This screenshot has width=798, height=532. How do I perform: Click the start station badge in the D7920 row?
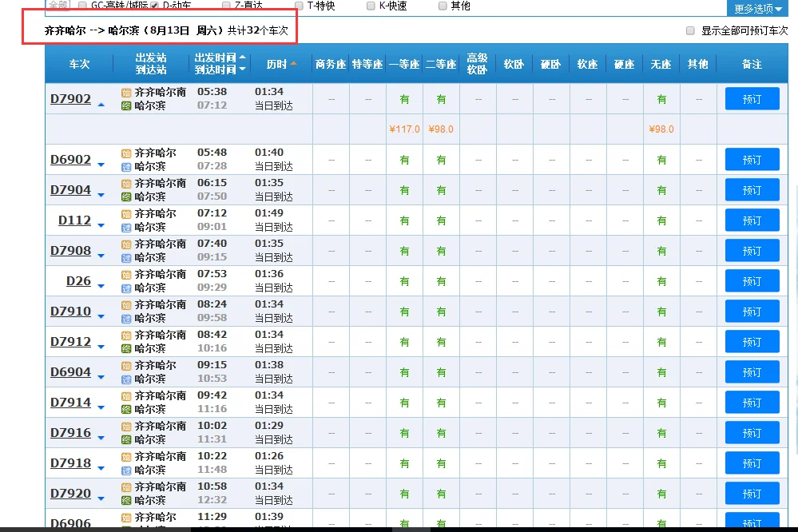coord(125,488)
